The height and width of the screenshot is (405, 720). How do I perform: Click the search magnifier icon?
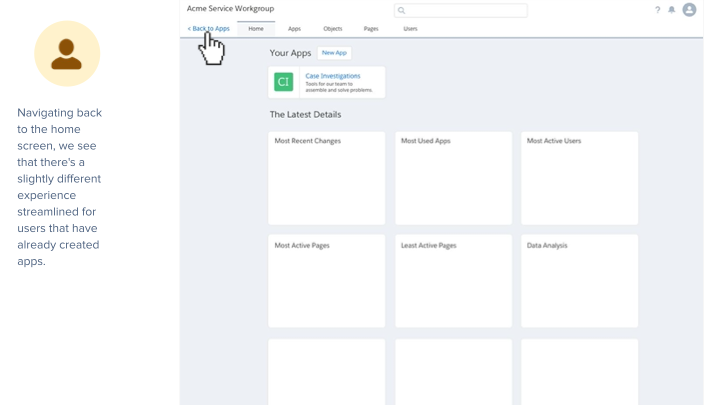[x=402, y=11]
